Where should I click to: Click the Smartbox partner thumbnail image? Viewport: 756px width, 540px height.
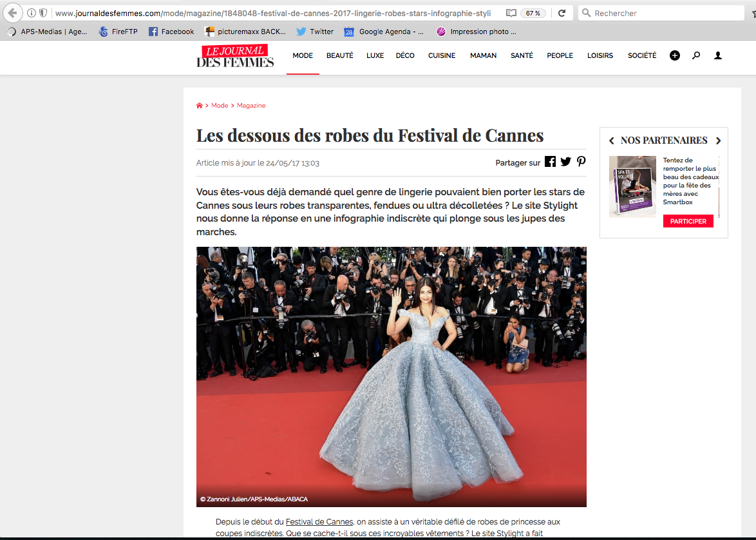(x=632, y=186)
